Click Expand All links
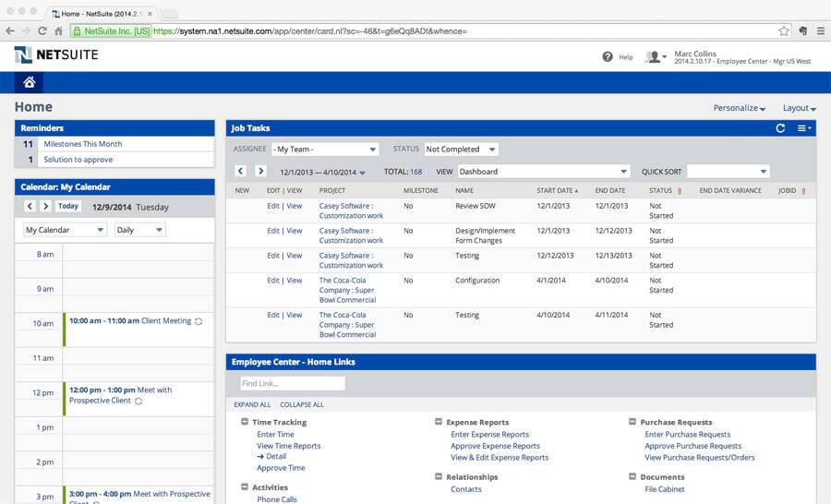The height and width of the screenshot is (504, 831). pyautogui.click(x=252, y=405)
